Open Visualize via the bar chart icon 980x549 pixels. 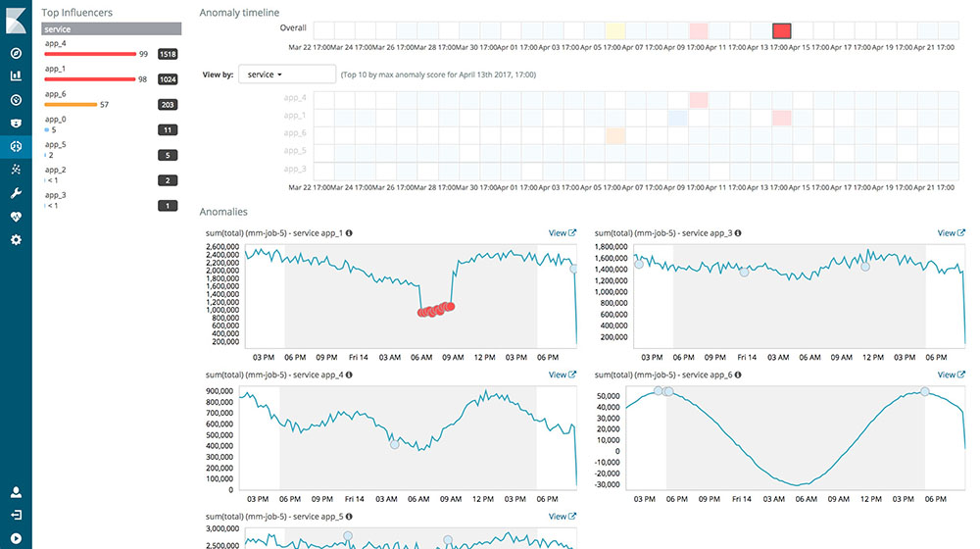coord(16,75)
